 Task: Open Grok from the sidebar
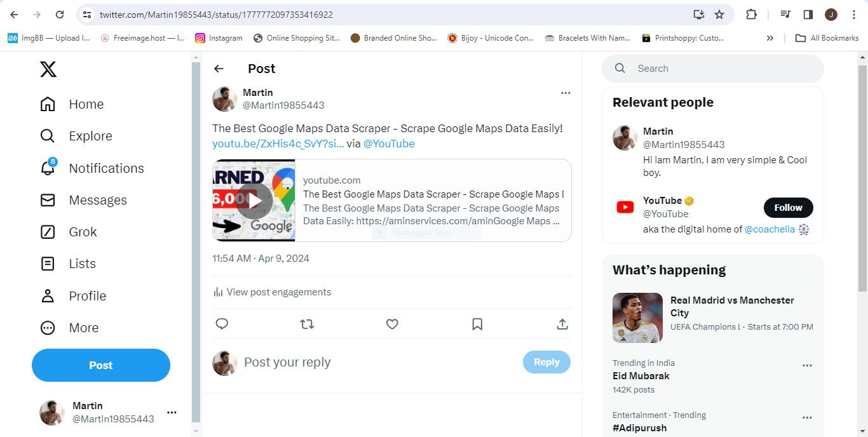(x=68, y=232)
